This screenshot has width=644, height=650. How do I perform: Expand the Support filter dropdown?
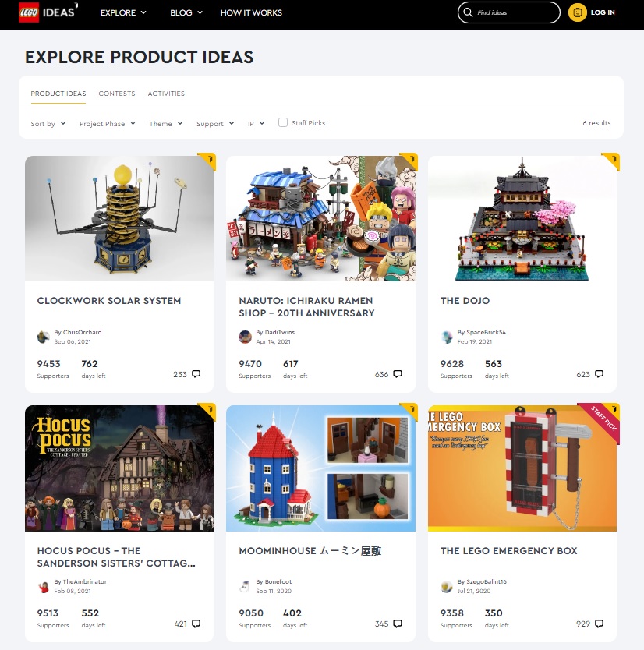pyautogui.click(x=215, y=124)
